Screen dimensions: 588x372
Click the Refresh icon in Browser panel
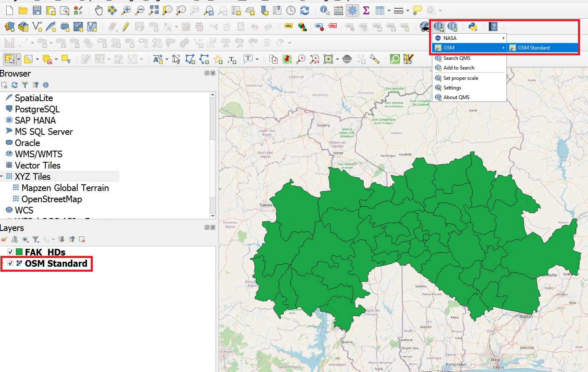point(15,85)
